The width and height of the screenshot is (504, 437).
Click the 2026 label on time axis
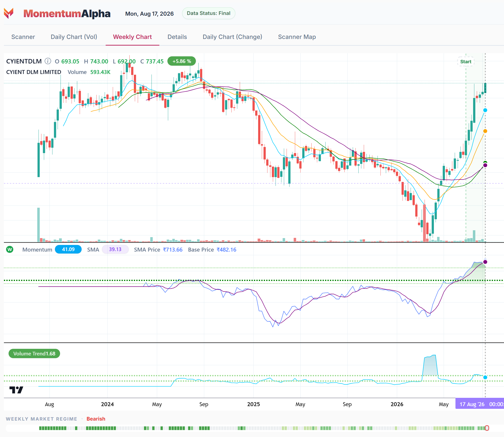pyautogui.click(x=397, y=404)
